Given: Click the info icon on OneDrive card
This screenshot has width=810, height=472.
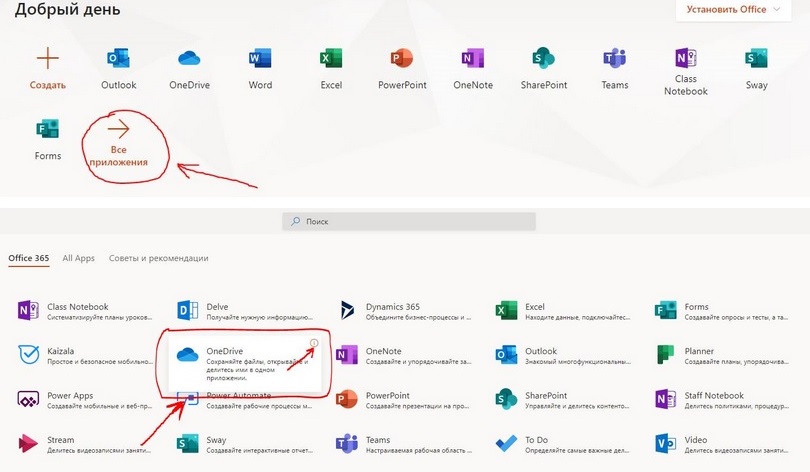Looking at the screenshot, I should tap(314, 343).
